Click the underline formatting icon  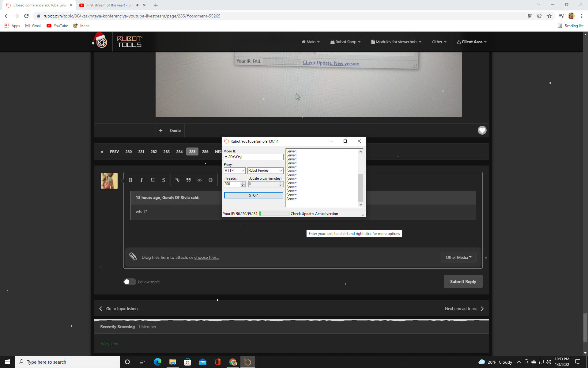[x=153, y=180]
